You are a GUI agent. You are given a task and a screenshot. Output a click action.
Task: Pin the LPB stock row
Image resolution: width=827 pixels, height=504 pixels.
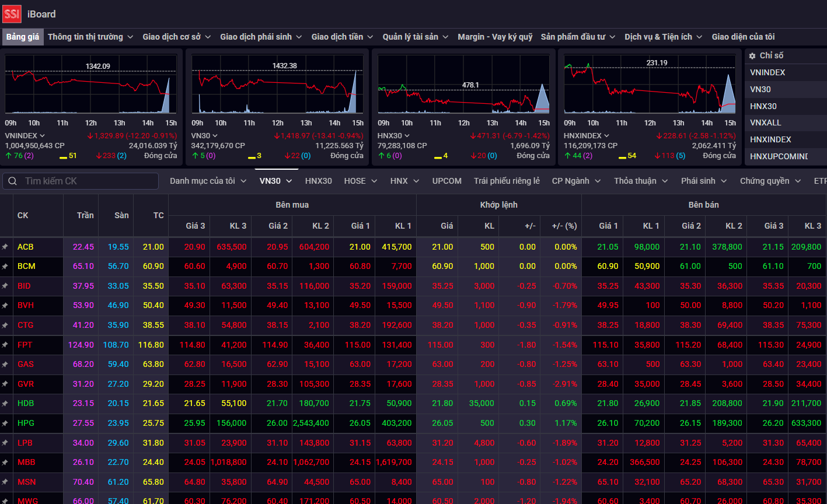(5, 443)
